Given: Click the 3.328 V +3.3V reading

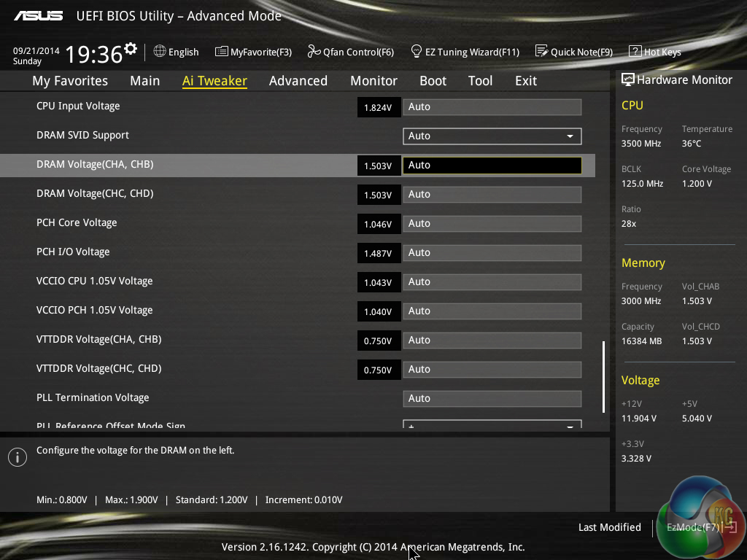Looking at the screenshot, I should click(636, 459).
